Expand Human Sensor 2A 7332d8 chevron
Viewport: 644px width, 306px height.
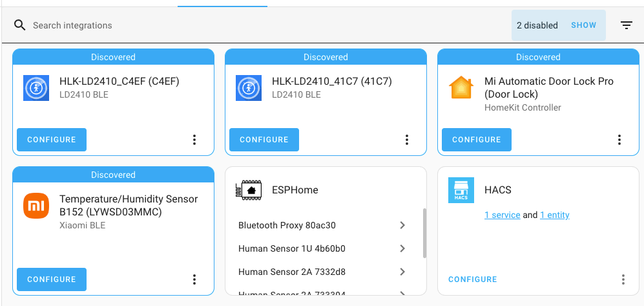click(402, 272)
